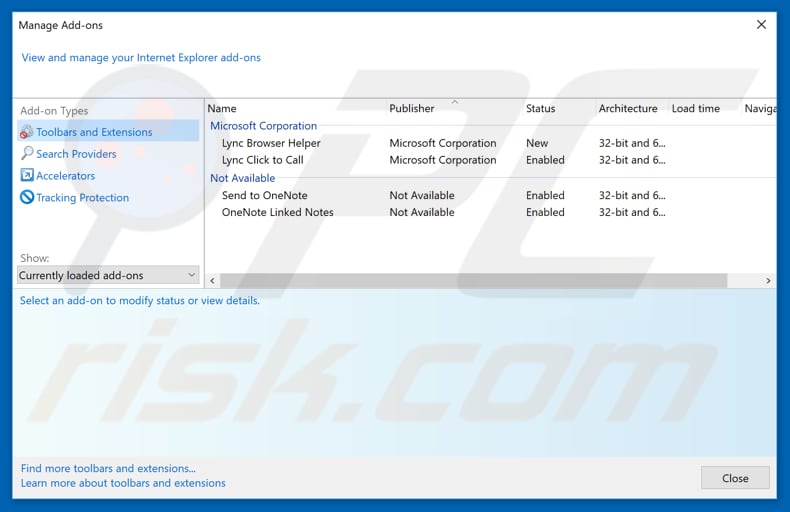Open the Currently loaded add-ons dropdown
790x512 pixels.
tap(108, 275)
